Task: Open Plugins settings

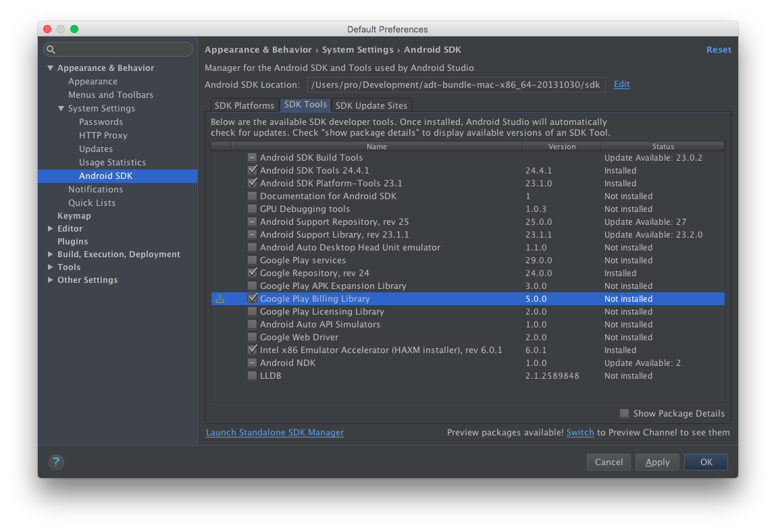Action: click(73, 242)
